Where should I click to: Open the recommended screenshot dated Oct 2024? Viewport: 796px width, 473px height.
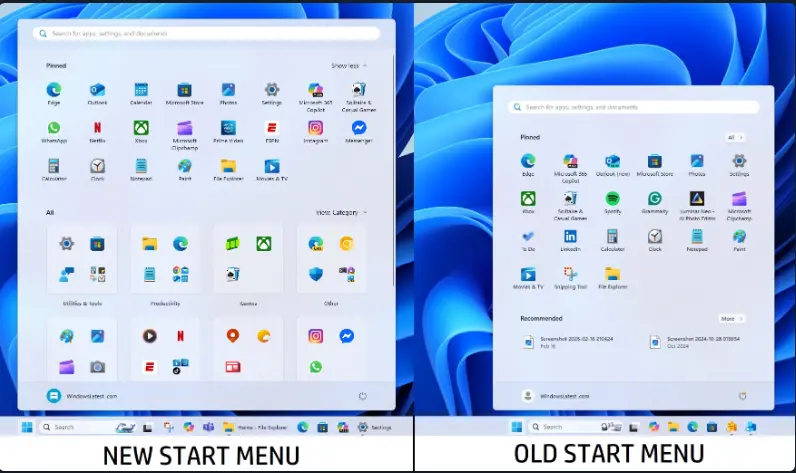click(x=695, y=342)
